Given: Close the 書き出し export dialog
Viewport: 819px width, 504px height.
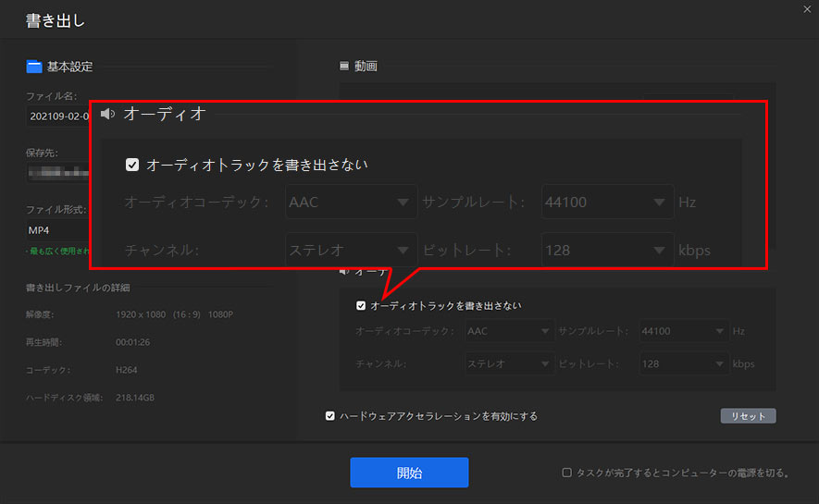Looking at the screenshot, I should tap(807, 9).
